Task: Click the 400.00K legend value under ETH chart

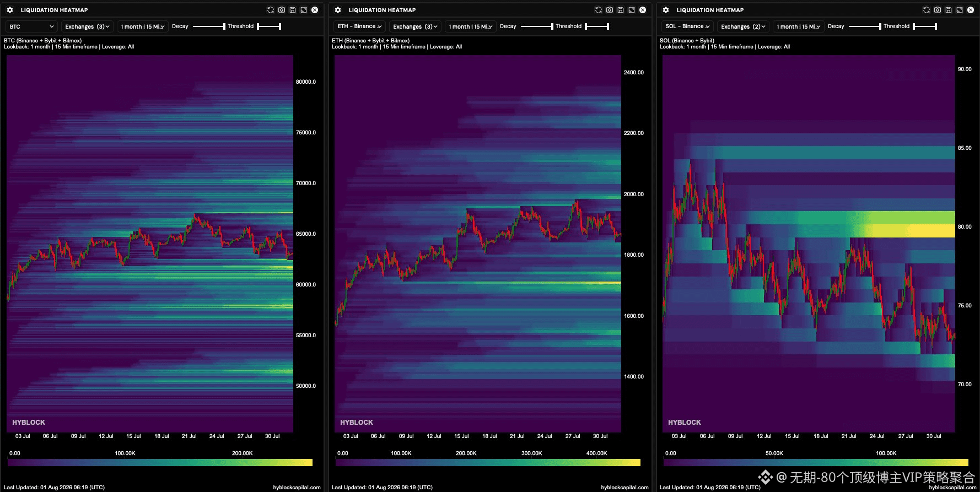Action: pos(597,453)
